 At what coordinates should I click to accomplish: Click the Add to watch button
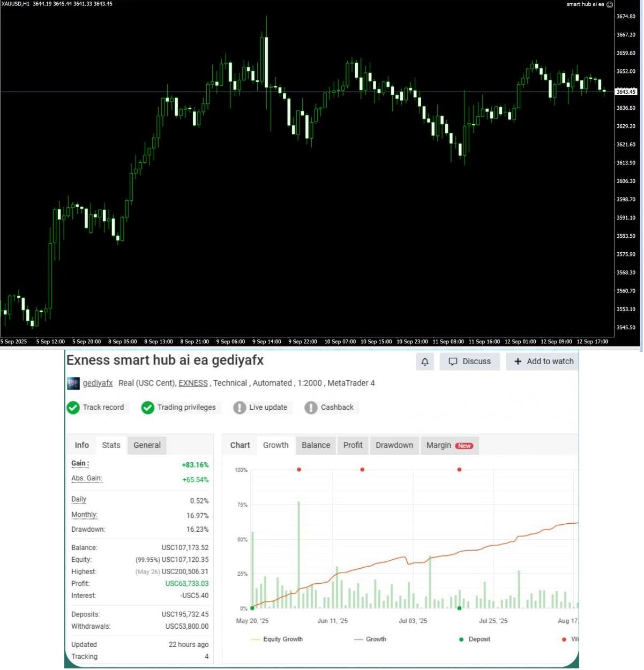point(543,362)
